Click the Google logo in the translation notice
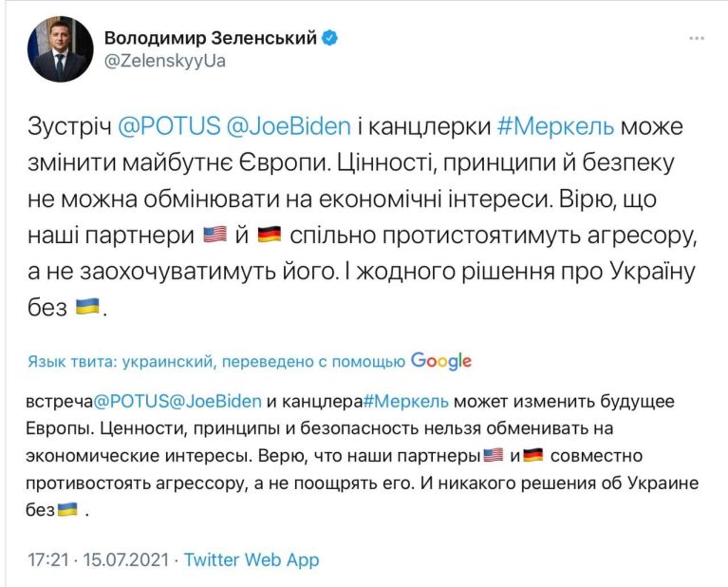This screenshot has height=587, width=728. (441, 361)
